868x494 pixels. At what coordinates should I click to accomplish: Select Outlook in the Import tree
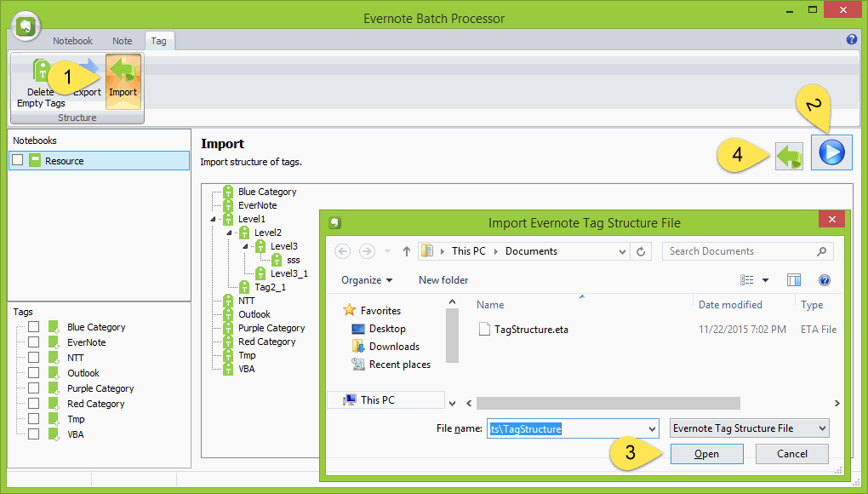254,314
